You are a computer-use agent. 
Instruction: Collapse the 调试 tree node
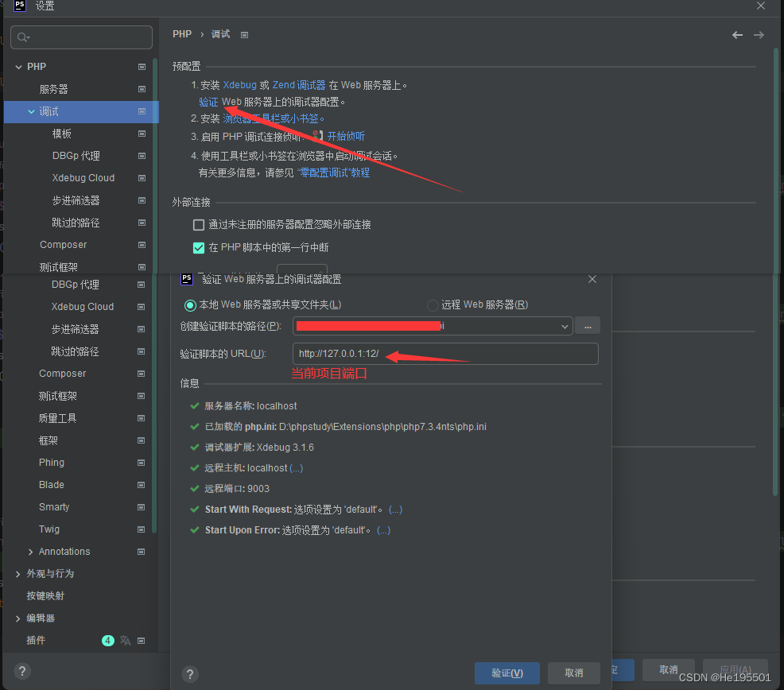coord(31,111)
